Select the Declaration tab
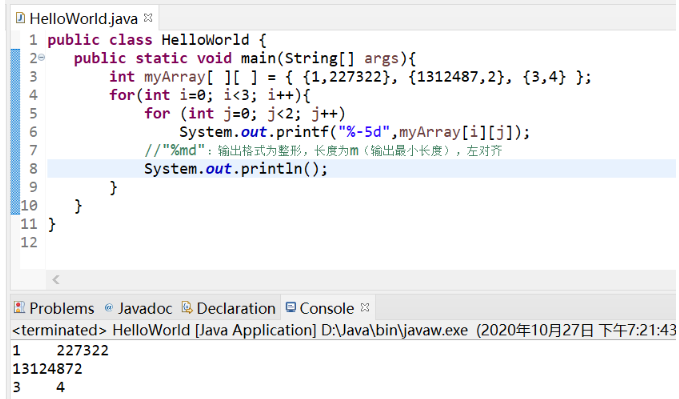 (229, 308)
